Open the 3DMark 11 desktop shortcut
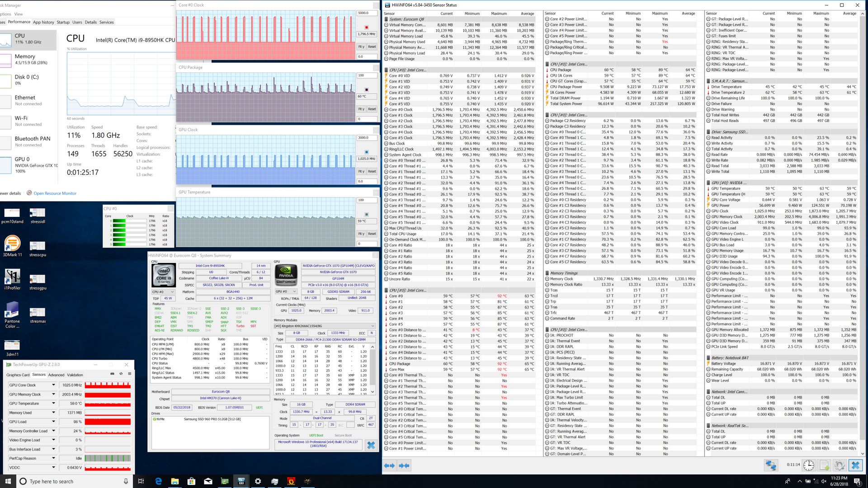The width and height of the screenshot is (868, 488). (12, 246)
